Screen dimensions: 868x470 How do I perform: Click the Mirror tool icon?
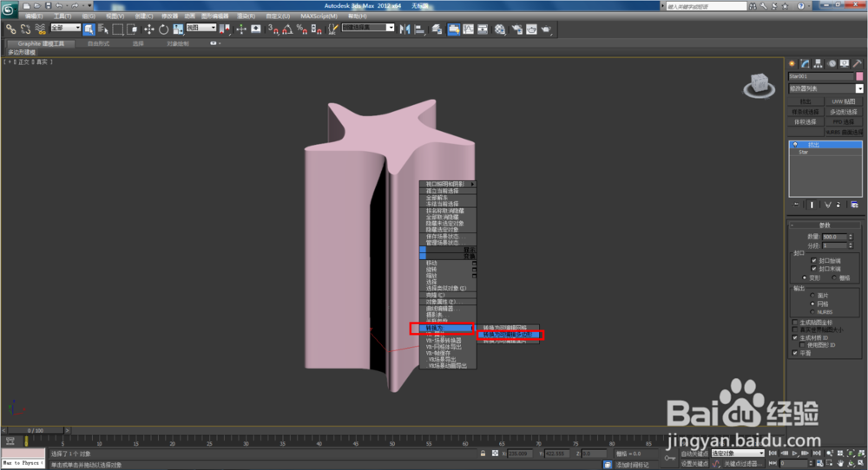pos(405,29)
